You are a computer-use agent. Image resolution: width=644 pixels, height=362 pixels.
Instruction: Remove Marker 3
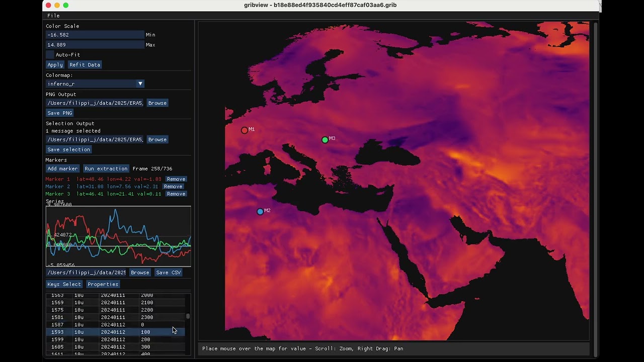[x=176, y=194]
